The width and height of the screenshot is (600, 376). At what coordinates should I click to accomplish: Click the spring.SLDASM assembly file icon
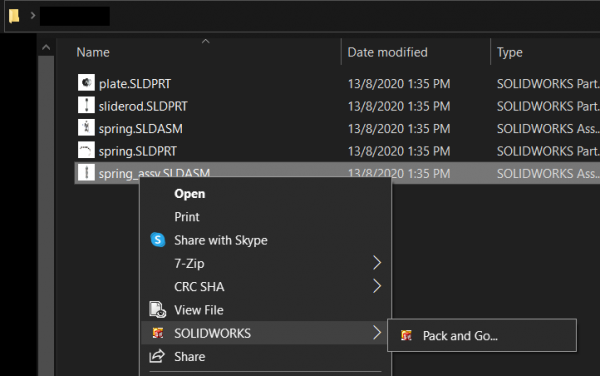pyautogui.click(x=86, y=127)
